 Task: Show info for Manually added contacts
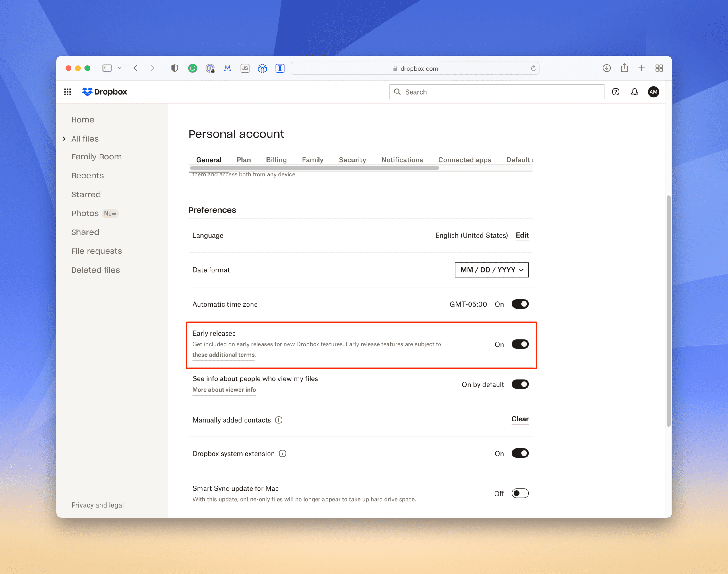279,420
